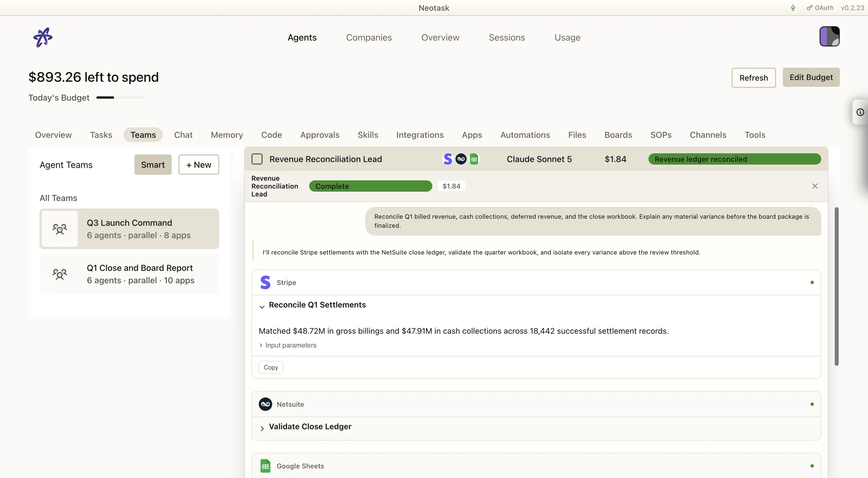Click the green Complete progress bar

tap(370, 186)
